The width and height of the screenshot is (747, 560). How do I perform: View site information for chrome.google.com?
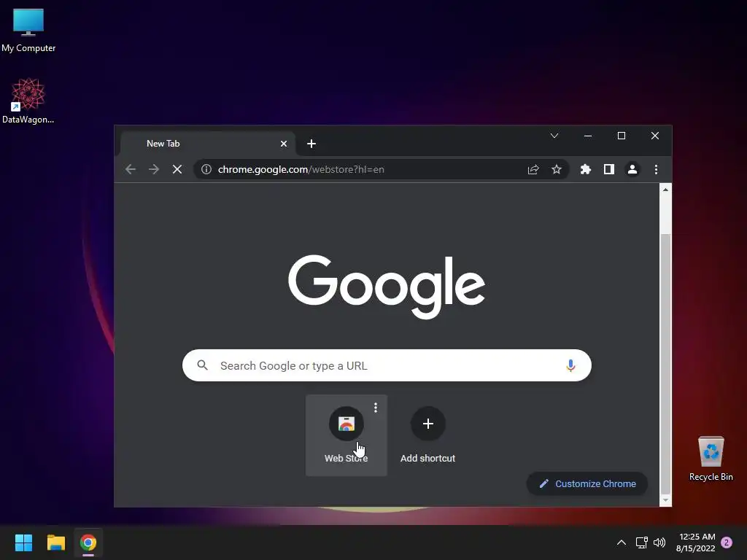click(x=206, y=169)
